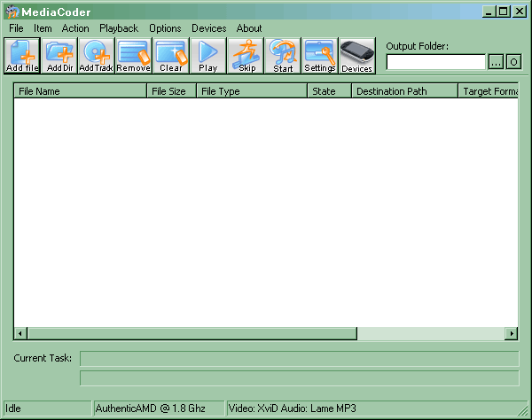Click the Target Format column header
The image size is (532, 420).
point(489,91)
